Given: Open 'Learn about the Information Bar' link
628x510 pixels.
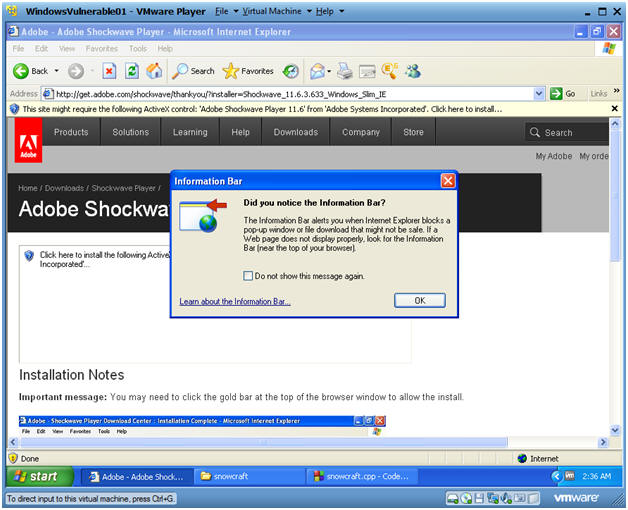Looking at the screenshot, I should (x=235, y=301).
